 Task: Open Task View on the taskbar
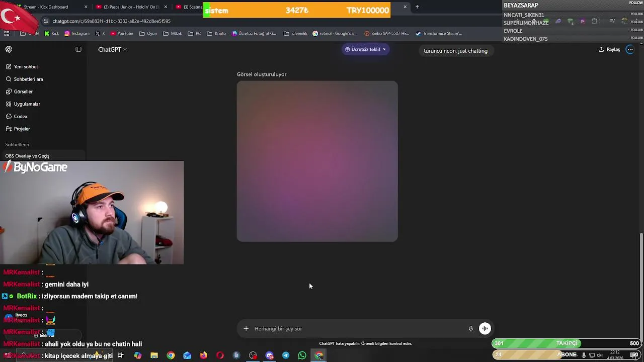[x=121, y=355]
